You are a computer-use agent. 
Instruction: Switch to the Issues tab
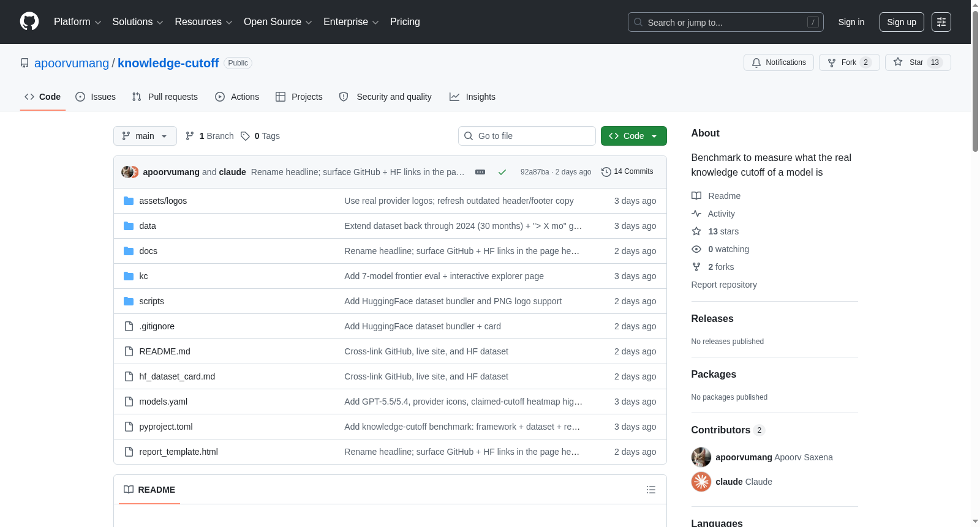(x=96, y=97)
